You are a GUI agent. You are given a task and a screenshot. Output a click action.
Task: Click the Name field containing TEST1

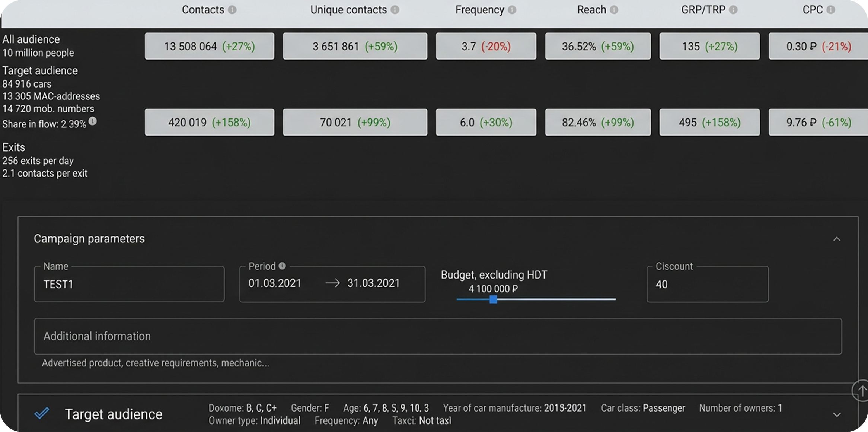tap(129, 284)
